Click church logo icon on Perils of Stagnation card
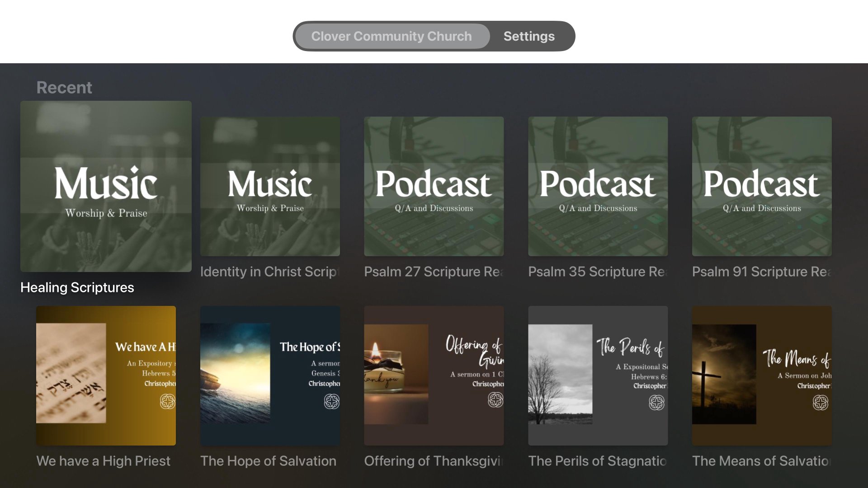Viewport: 868px width, 488px height. pos(656,402)
